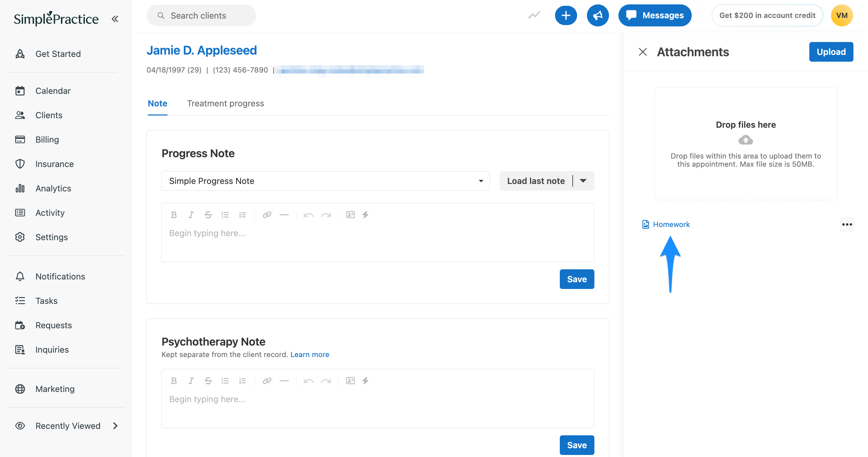Collapse the sidebar with double chevron
The width and height of the screenshot is (868, 457).
click(115, 19)
